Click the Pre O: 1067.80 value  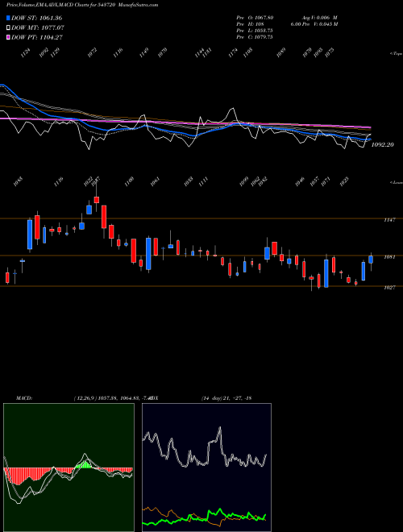click(x=255, y=17)
